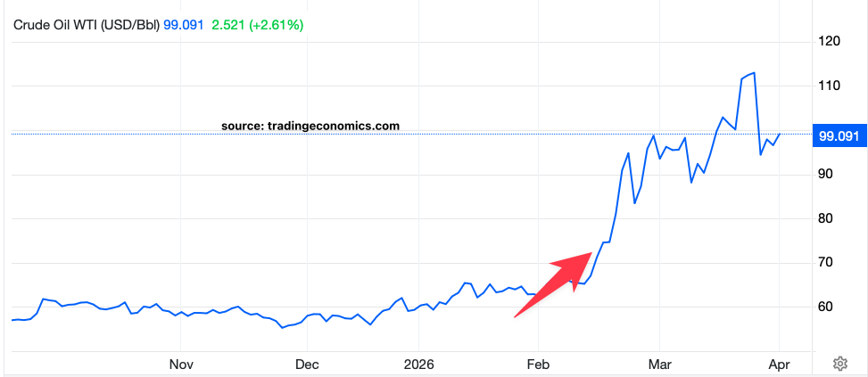Click the 110 price axis label
Viewport: 868px width, 377px height.
(829, 86)
